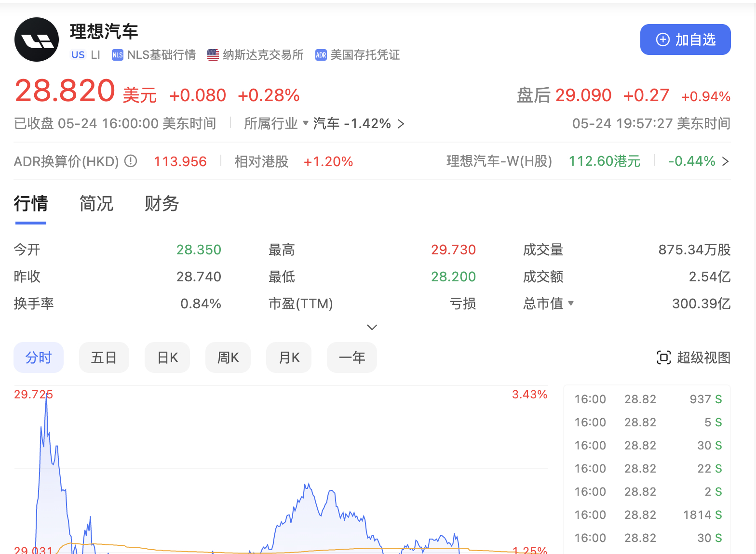Expand more quote details chevron
This screenshot has width=756, height=554.
372,327
